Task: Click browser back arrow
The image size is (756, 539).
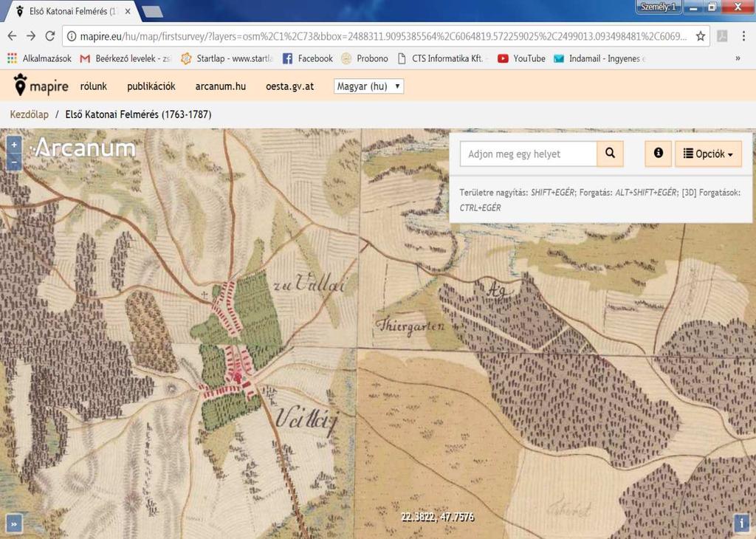Action: point(12,35)
